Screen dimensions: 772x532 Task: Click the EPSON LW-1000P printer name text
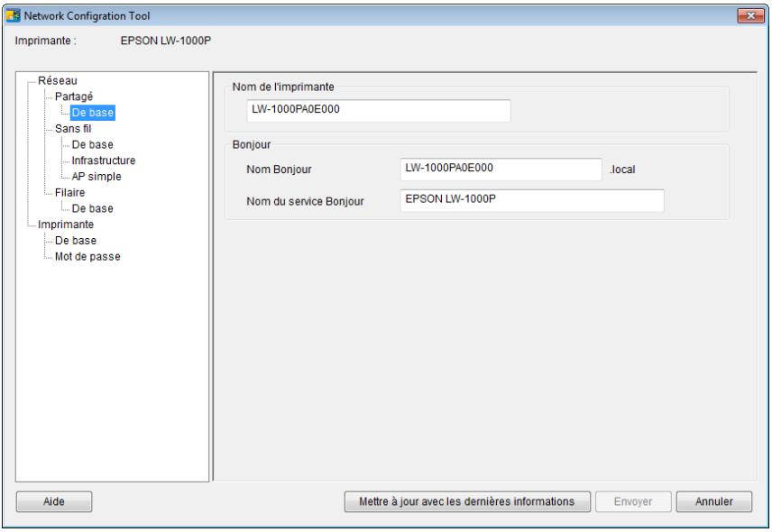click(x=165, y=41)
